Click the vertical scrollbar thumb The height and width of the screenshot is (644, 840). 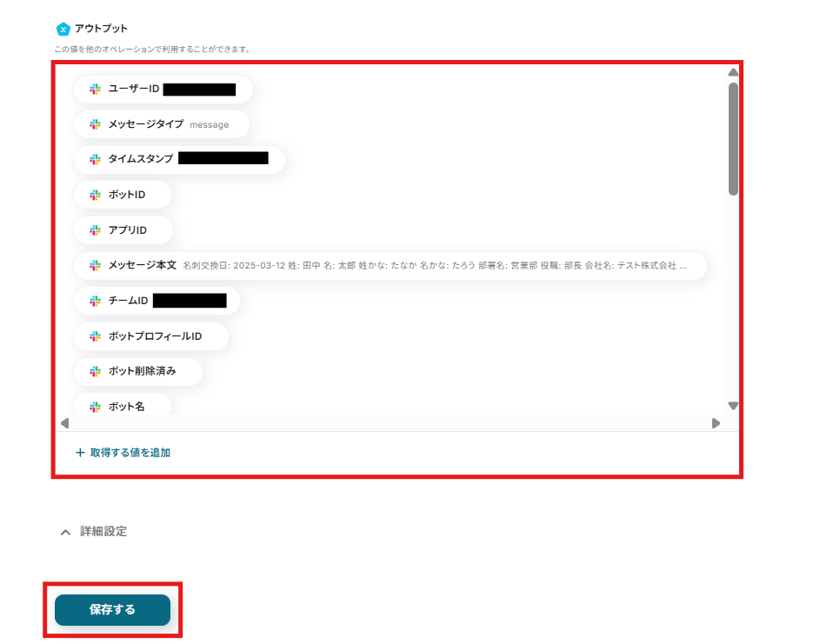[x=733, y=139]
